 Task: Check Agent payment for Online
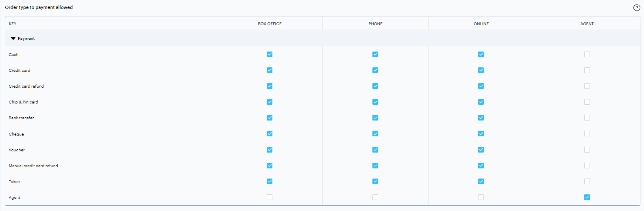pos(481,197)
